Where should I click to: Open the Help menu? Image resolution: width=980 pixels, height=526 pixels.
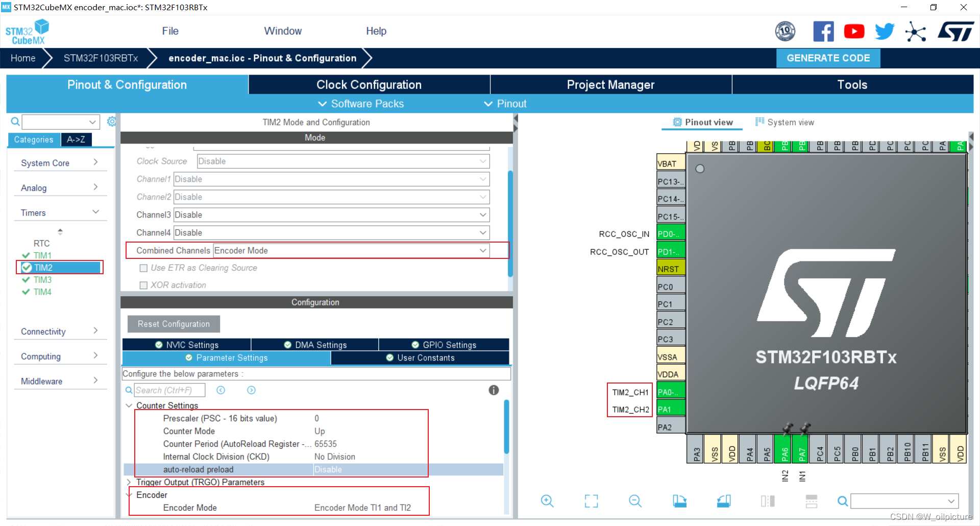pos(376,31)
